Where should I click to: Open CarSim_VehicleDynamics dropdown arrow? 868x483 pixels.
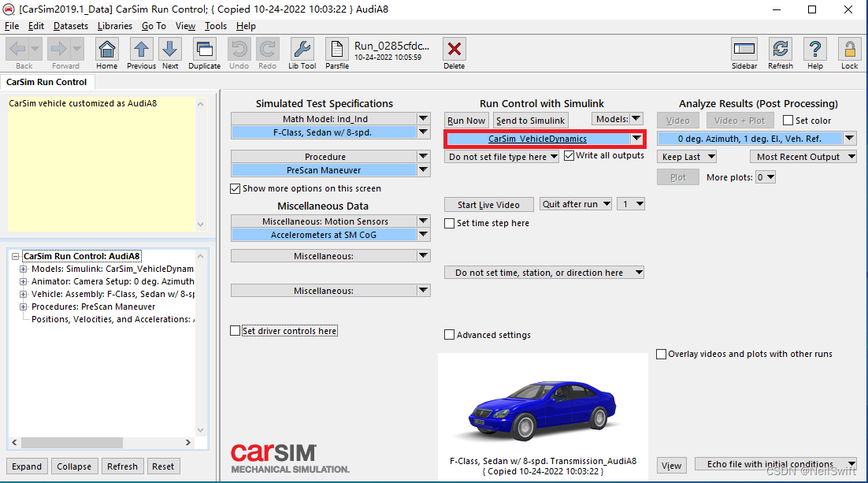636,139
